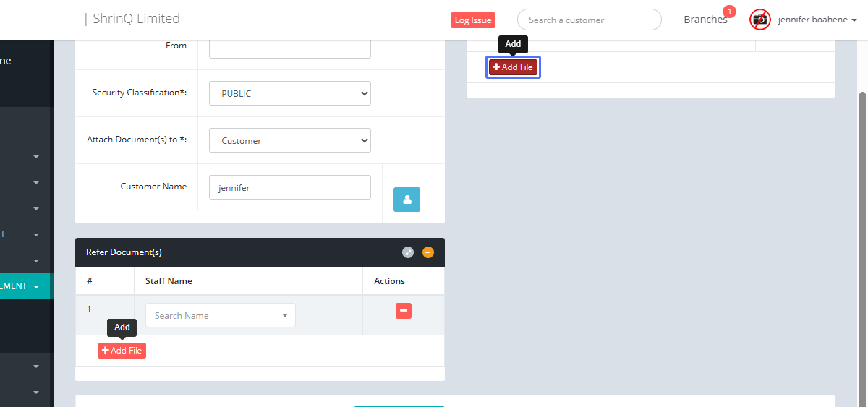Click the From input field
The image size is (868, 407).
290,48
